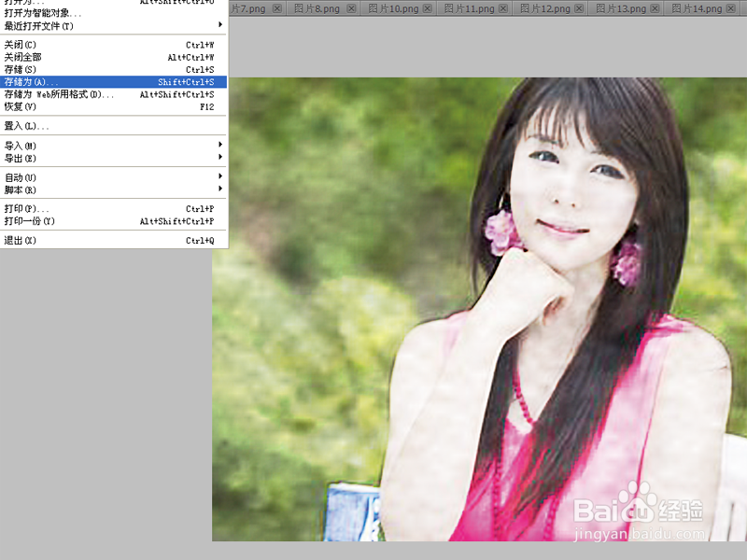Click 打印(P)... menu item
Viewport: 747px width, 560px height.
(113, 208)
